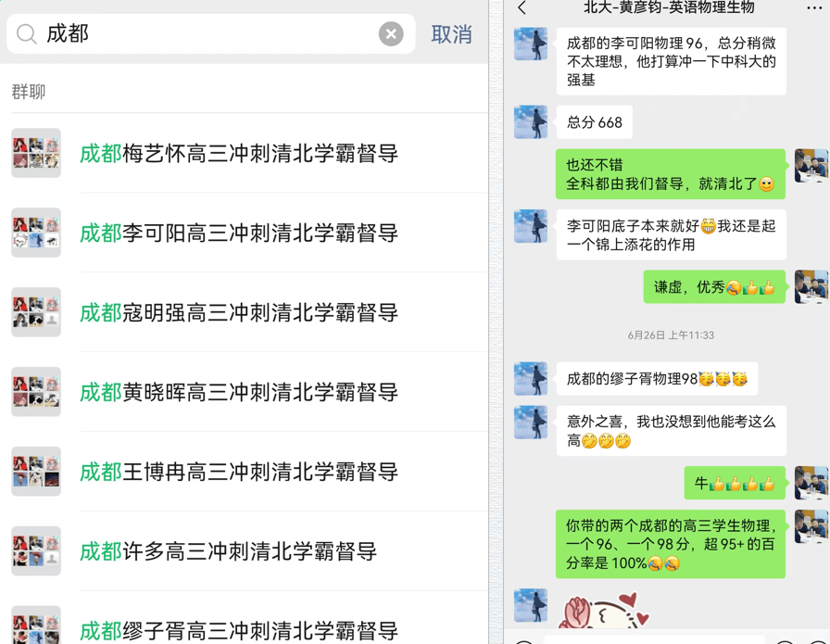
Task: Click the 成都梅艺怀 group avatar thumbnail
Action: (36, 153)
